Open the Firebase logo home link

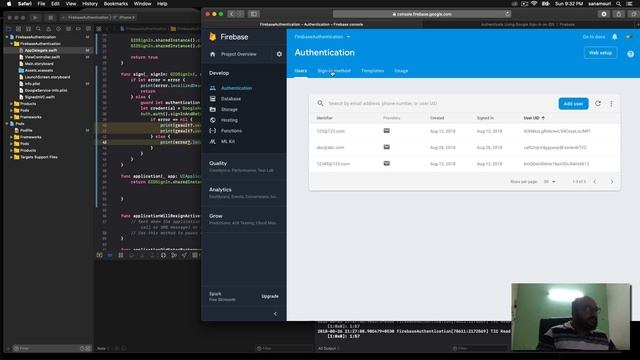point(229,37)
